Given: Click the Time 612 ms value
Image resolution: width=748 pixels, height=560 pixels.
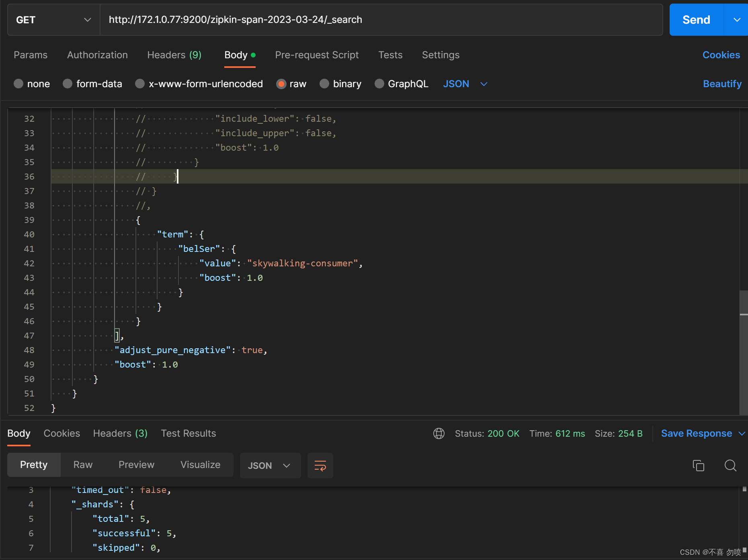Looking at the screenshot, I should click(x=570, y=433).
